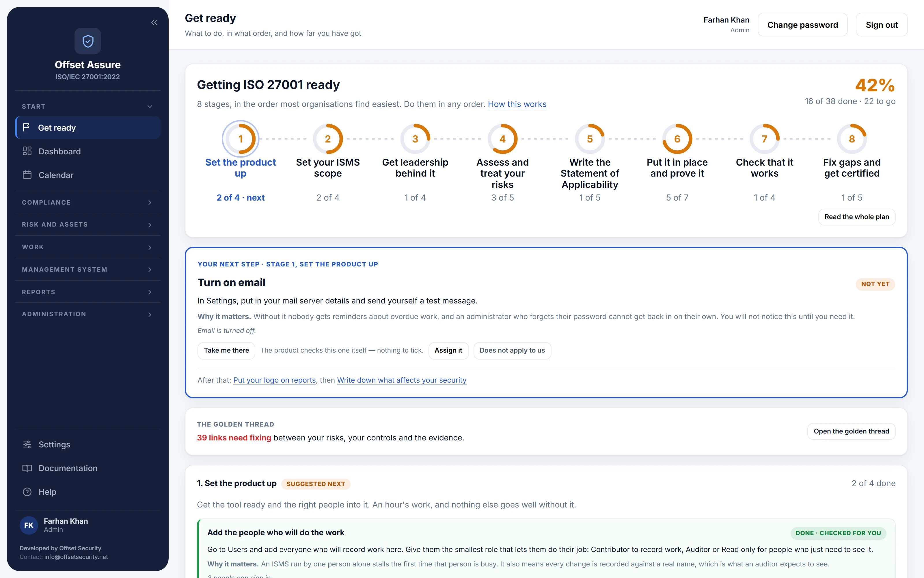This screenshot has width=924, height=578.
Task: Click the Assign it button
Action: click(x=448, y=350)
